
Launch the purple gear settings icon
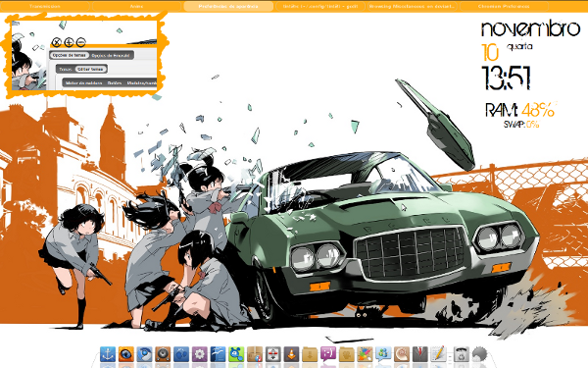[200, 354]
